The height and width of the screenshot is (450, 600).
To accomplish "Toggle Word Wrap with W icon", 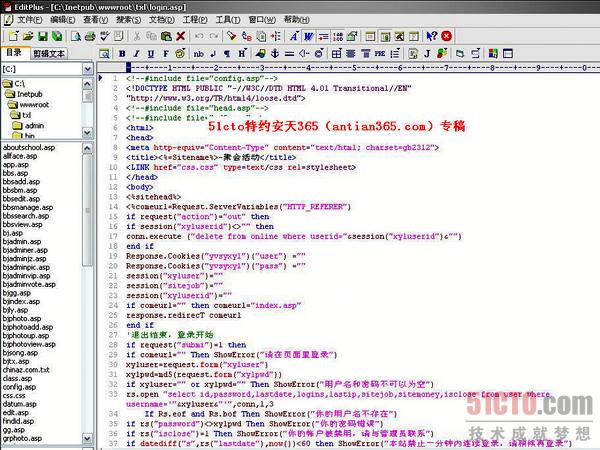I will 308,36.
